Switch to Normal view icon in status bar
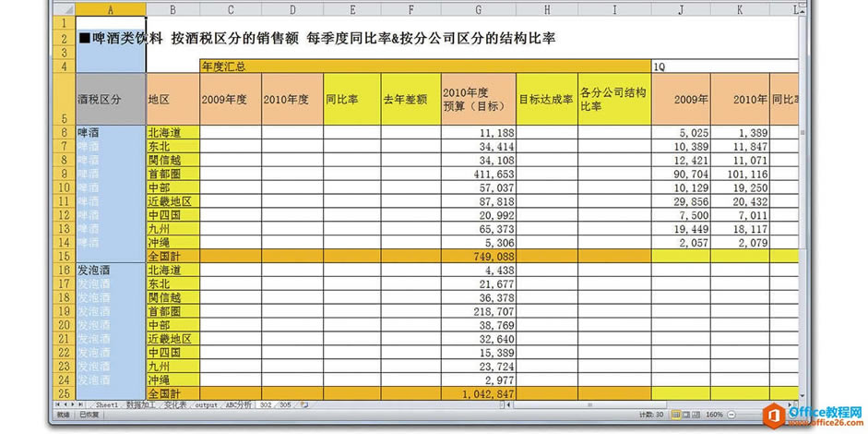The height and width of the screenshot is (434, 868). coord(676,415)
